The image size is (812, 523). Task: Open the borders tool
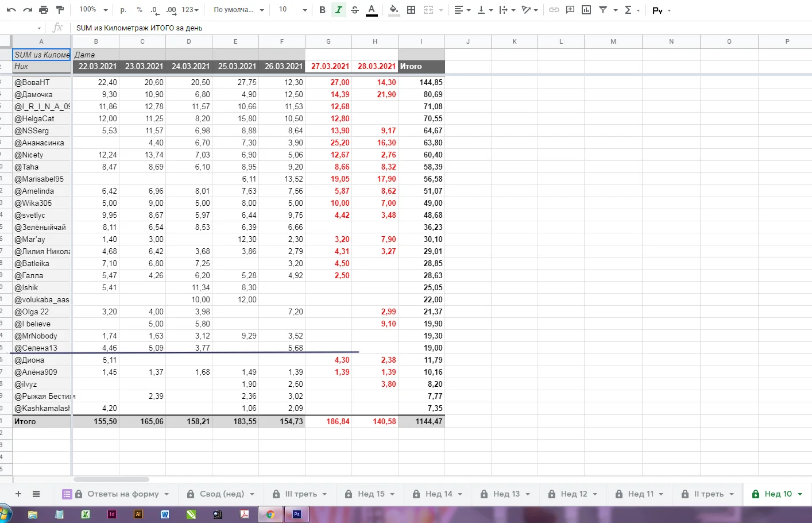click(411, 10)
